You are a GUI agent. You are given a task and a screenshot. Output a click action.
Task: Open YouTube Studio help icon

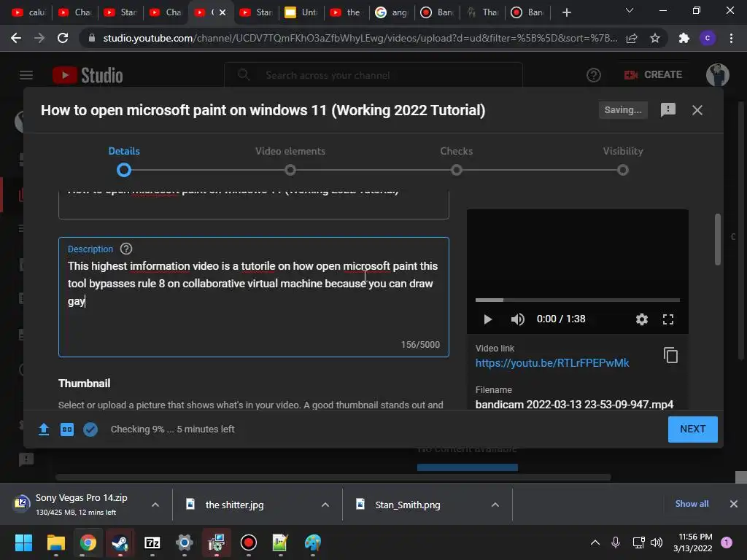[594, 75]
